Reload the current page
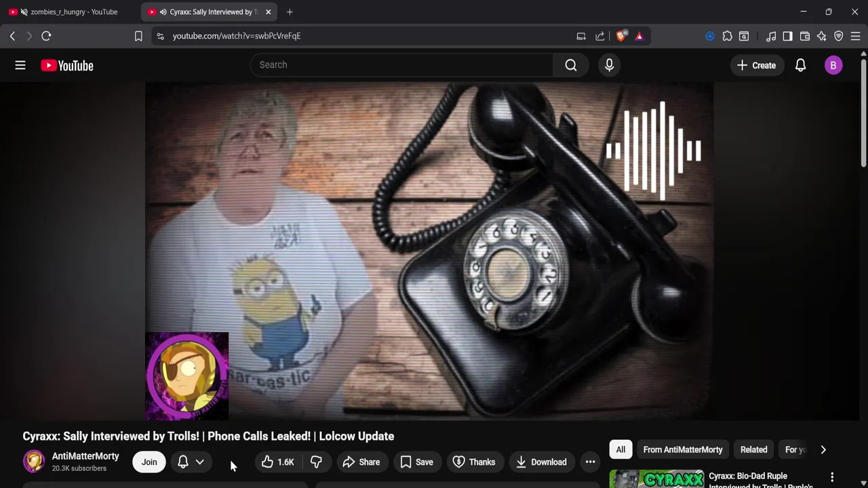This screenshot has width=868, height=488. (x=46, y=36)
